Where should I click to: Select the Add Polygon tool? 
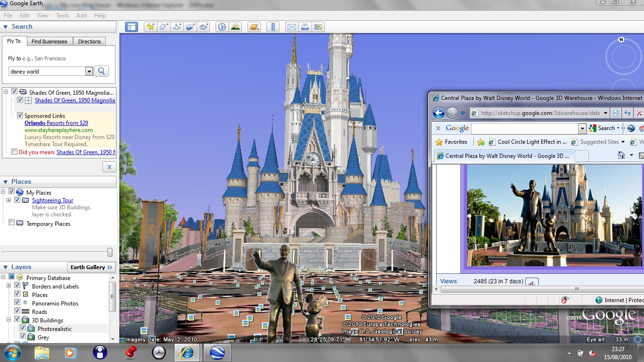point(164,27)
